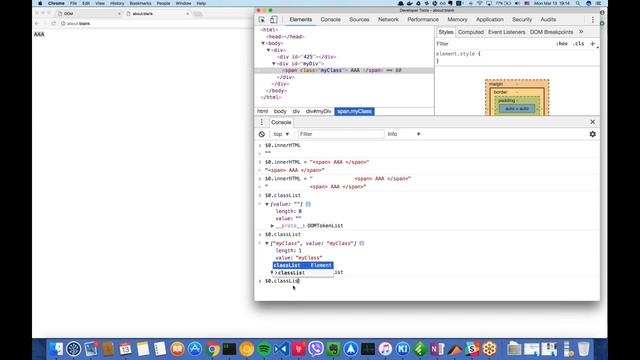Open the Memory tab
Screen dimensions: 640x360
pos(457,20)
